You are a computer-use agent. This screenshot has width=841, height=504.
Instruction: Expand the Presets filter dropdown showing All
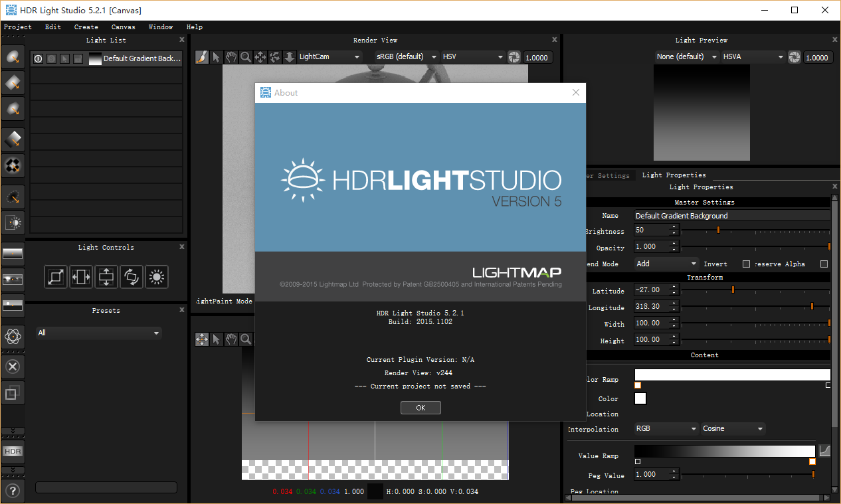99,333
